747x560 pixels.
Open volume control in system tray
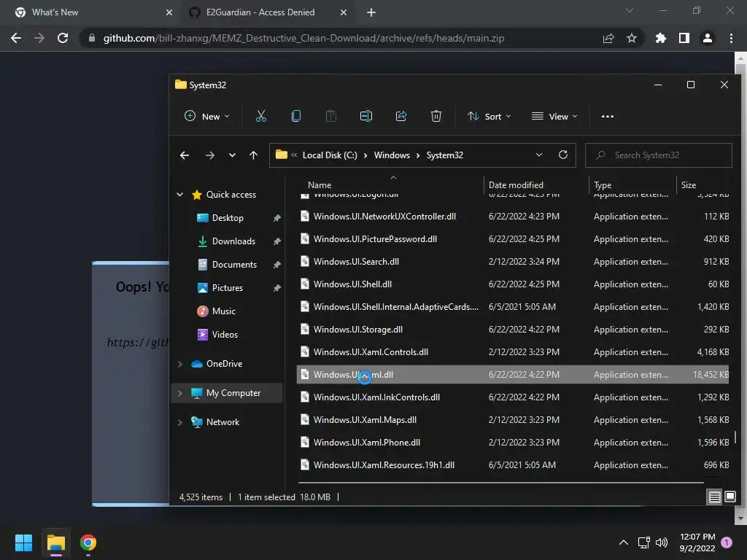click(x=662, y=542)
